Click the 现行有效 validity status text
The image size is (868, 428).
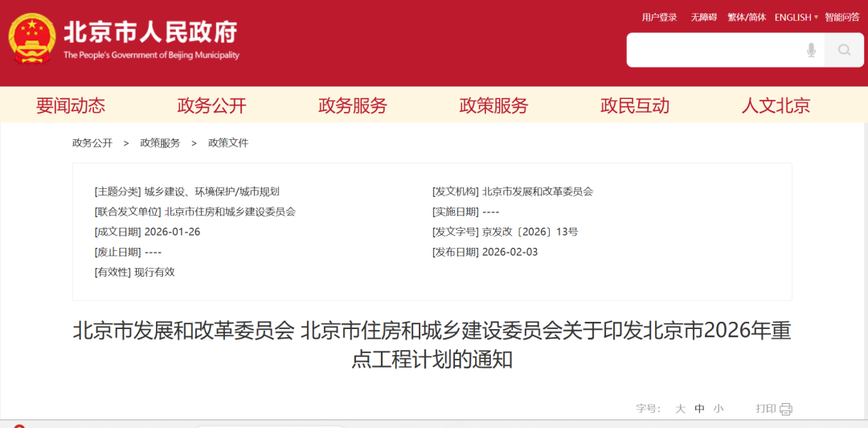(x=154, y=272)
